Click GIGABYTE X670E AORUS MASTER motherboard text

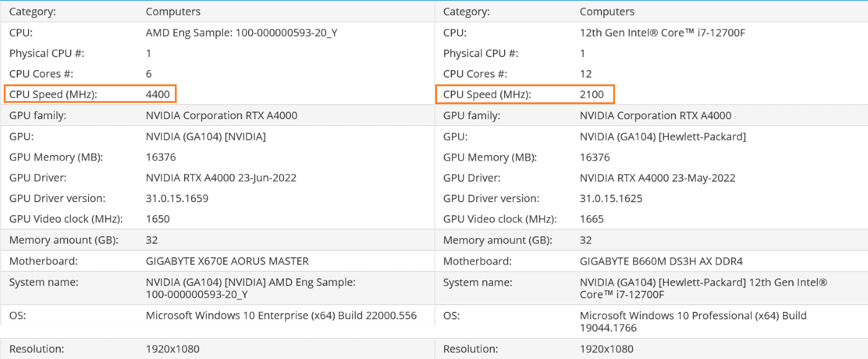click(x=227, y=261)
